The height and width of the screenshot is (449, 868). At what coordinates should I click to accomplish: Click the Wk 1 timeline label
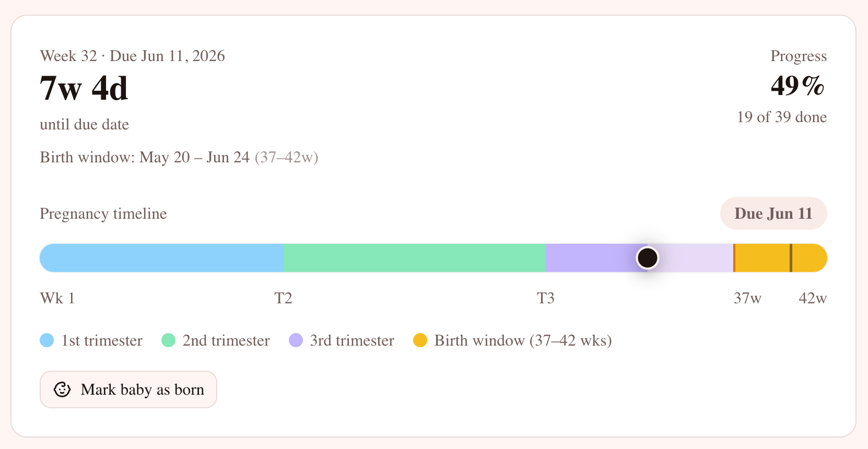click(56, 298)
